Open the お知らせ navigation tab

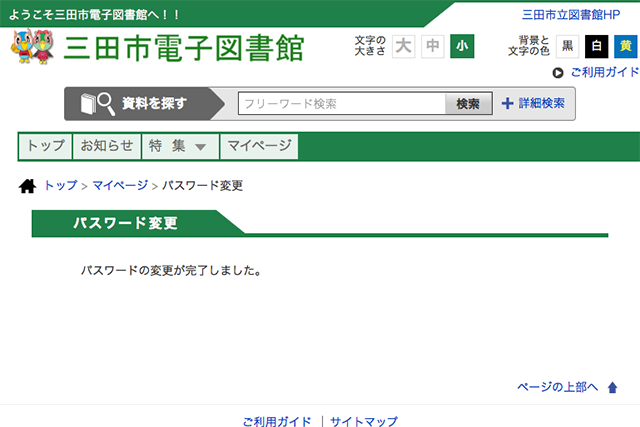point(106,146)
